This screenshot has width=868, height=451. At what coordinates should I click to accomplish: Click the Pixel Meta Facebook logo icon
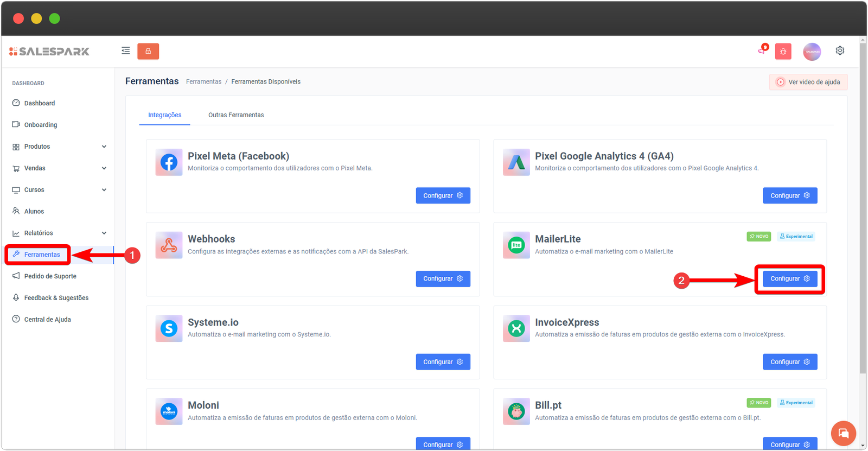click(x=169, y=162)
